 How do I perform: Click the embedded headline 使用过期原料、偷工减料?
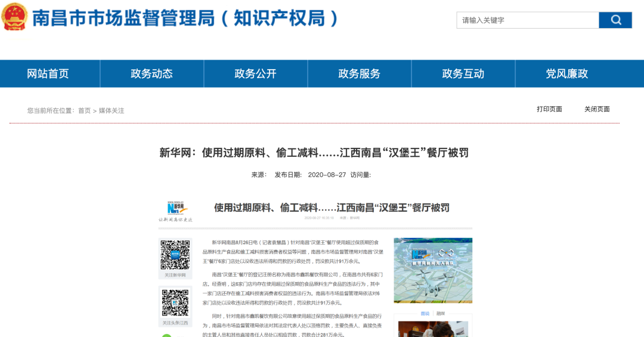[332, 208]
